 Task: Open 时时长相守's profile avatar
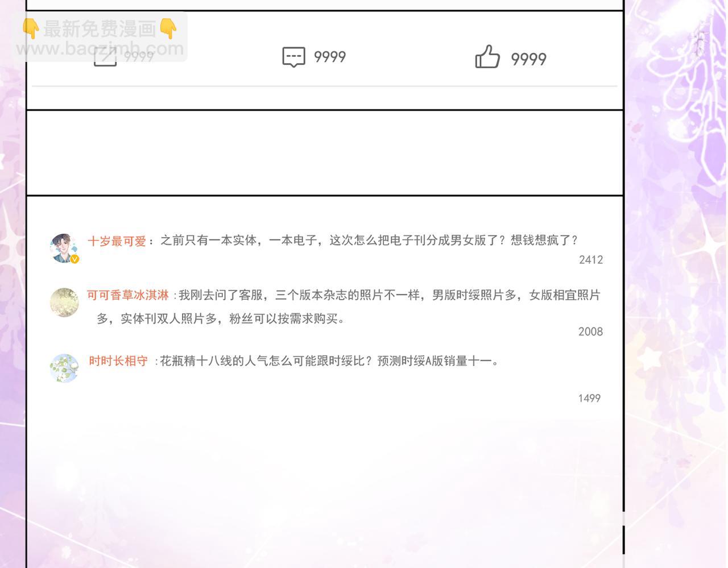pos(64,368)
